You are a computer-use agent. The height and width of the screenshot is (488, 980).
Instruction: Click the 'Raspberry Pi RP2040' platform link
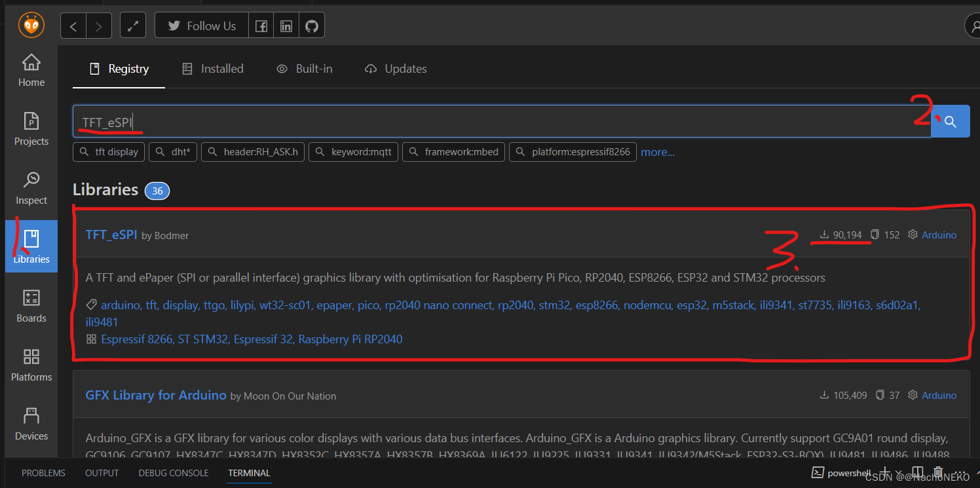[x=350, y=339]
